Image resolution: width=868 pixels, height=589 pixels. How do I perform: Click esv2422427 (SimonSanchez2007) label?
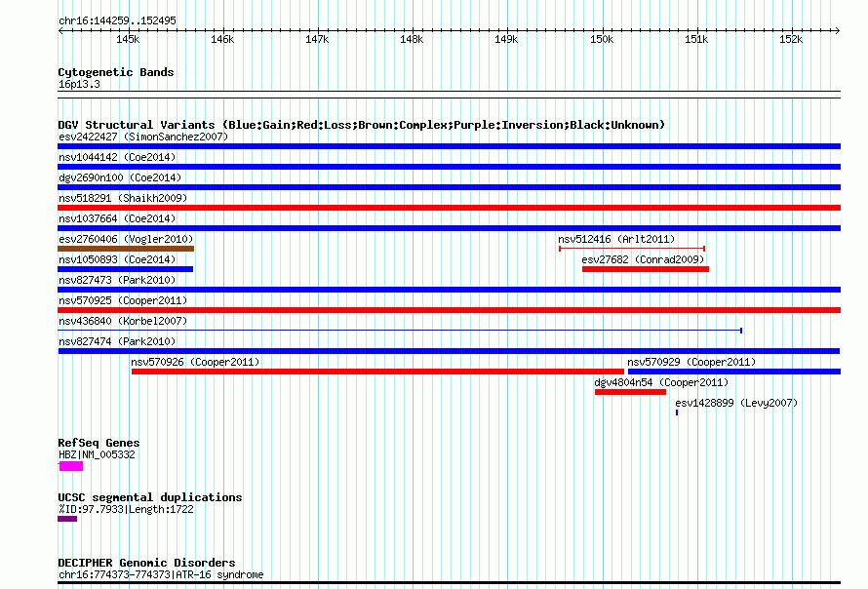pos(143,137)
